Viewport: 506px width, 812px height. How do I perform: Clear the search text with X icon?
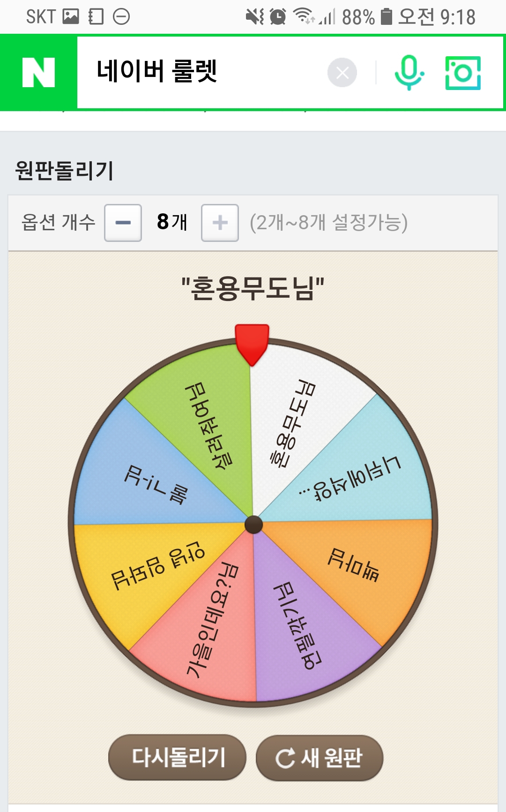[342, 73]
